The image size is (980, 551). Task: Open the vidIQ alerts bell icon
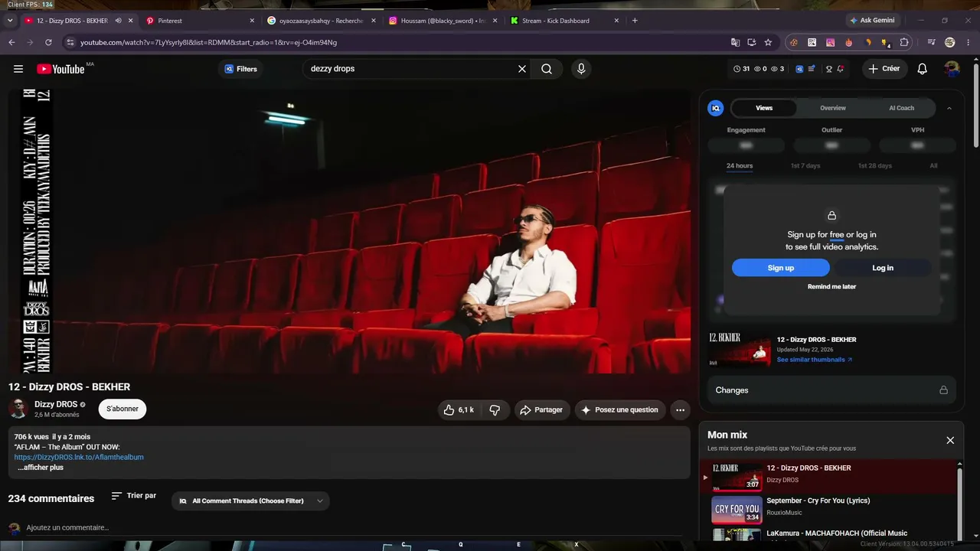840,69
